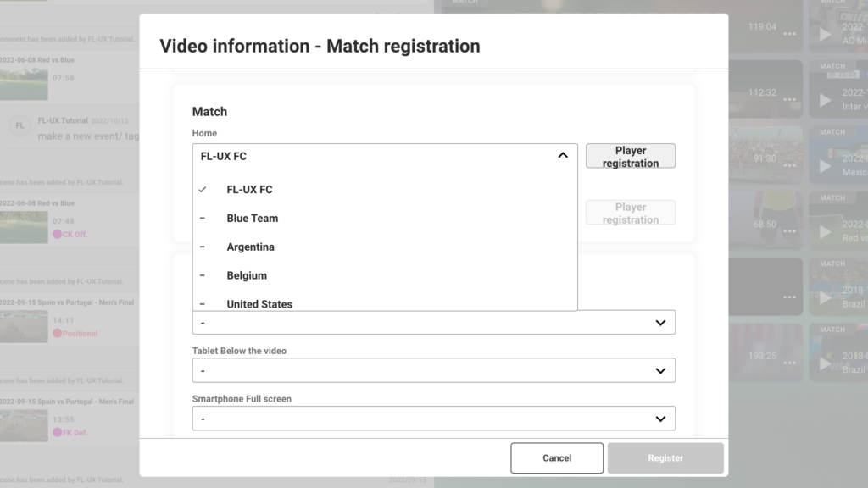Play the Red vs match video
868x488 pixels.
(x=825, y=232)
